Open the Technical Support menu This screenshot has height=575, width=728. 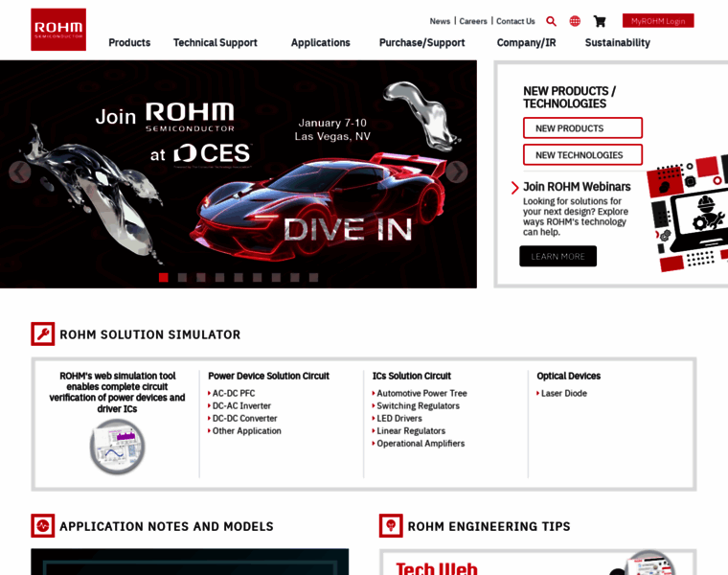216,43
